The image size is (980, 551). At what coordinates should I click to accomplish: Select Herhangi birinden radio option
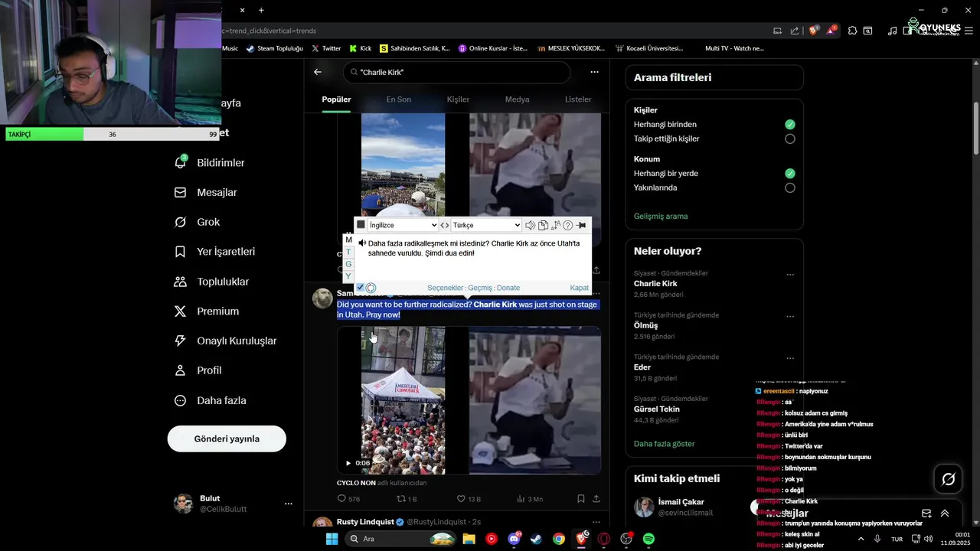pyautogui.click(x=790, y=124)
